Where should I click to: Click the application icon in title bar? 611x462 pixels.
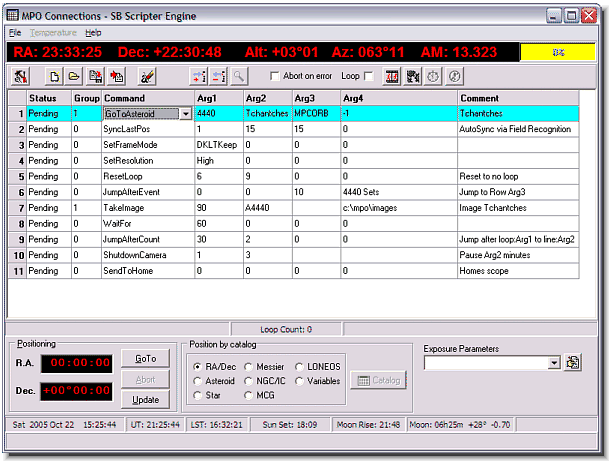pyautogui.click(x=12, y=15)
